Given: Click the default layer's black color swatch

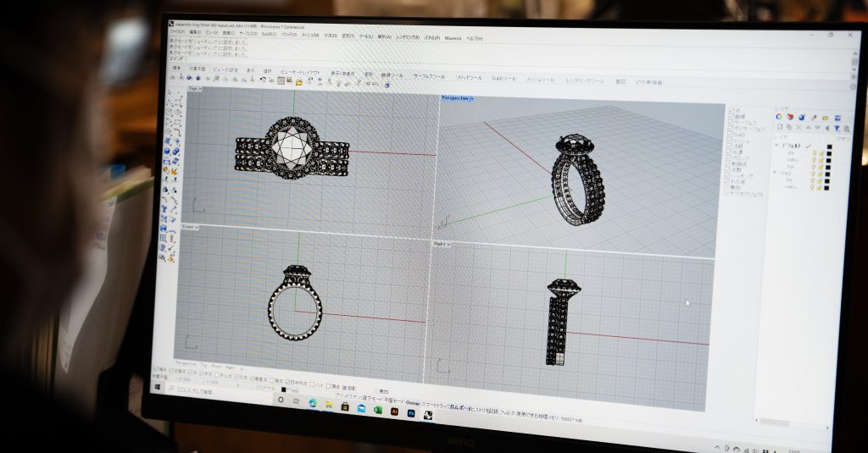Looking at the screenshot, I should tap(828, 146).
